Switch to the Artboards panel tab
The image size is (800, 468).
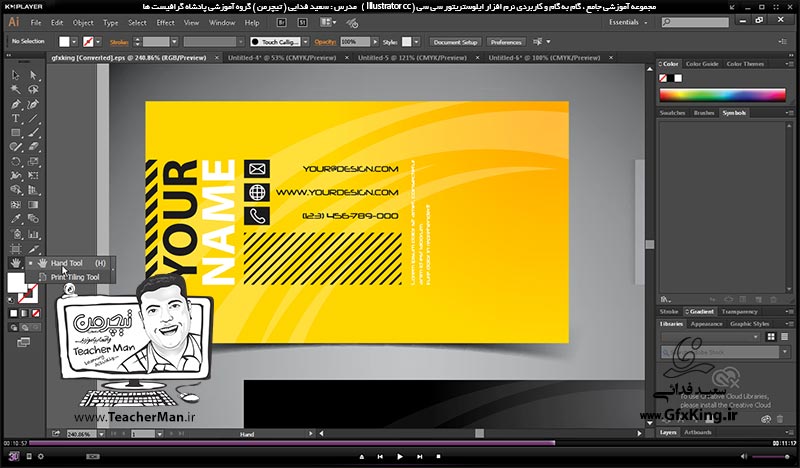697,432
